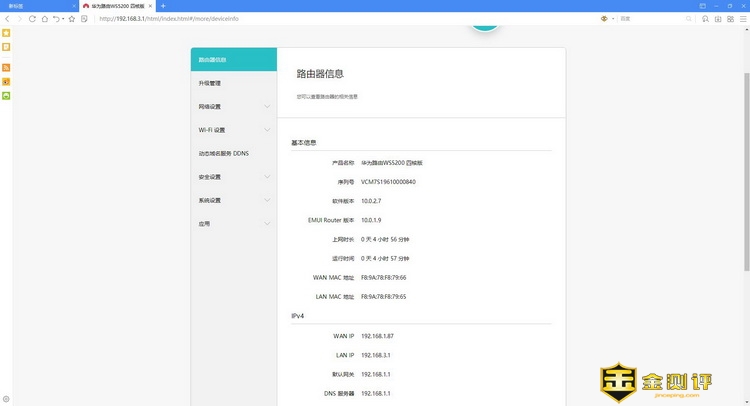This screenshot has width=750, height=406.
Task: Go to browser home page icon
Action: pos(45,18)
